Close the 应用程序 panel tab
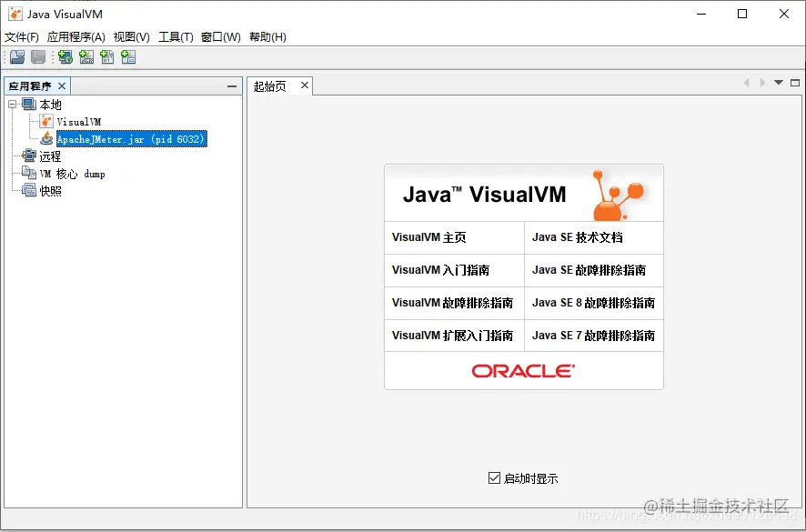806x532 pixels. 62,85
